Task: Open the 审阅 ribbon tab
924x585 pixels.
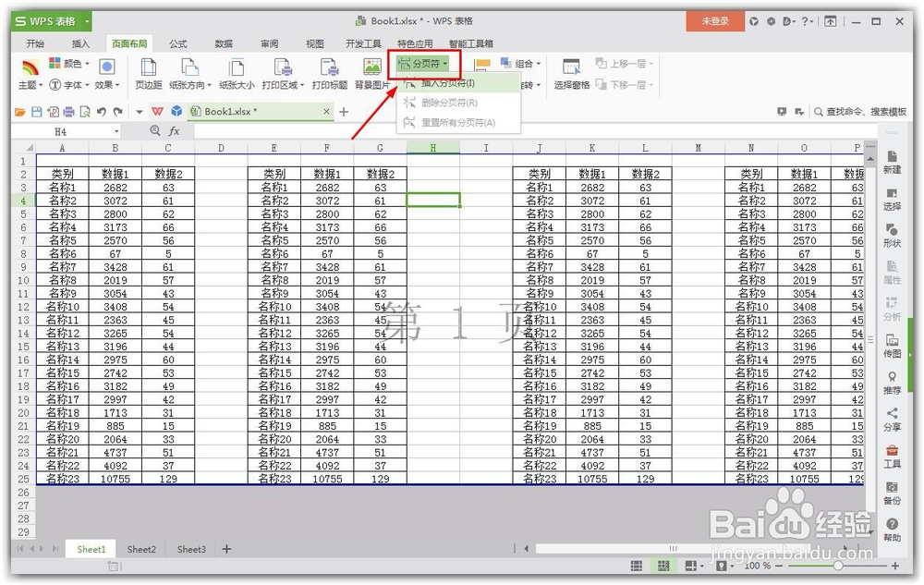Action: point(269,43)
